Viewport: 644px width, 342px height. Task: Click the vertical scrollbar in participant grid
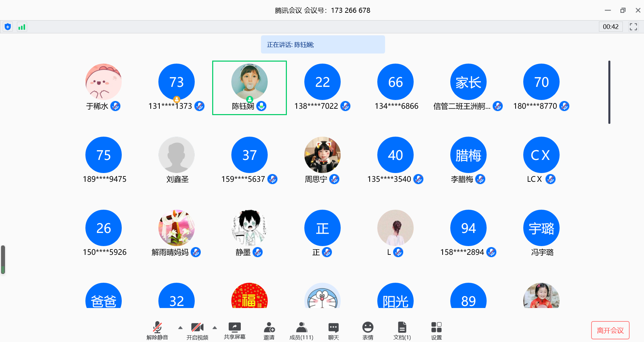609,92
